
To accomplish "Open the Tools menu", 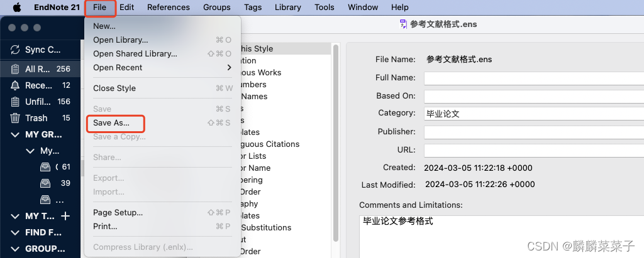I will pyautogui.click(x=325, y=8).
